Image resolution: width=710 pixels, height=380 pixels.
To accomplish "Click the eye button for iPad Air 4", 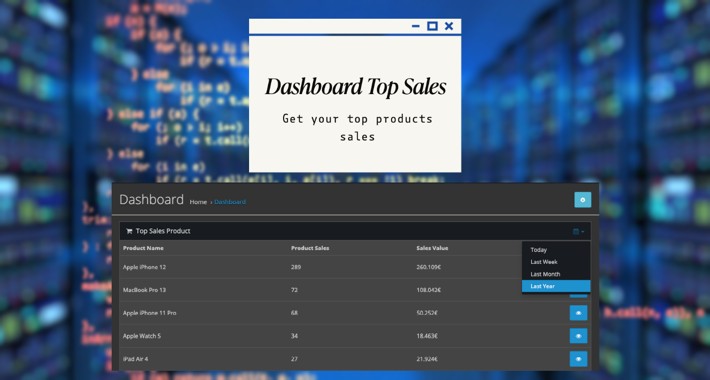I will [578, 359].
